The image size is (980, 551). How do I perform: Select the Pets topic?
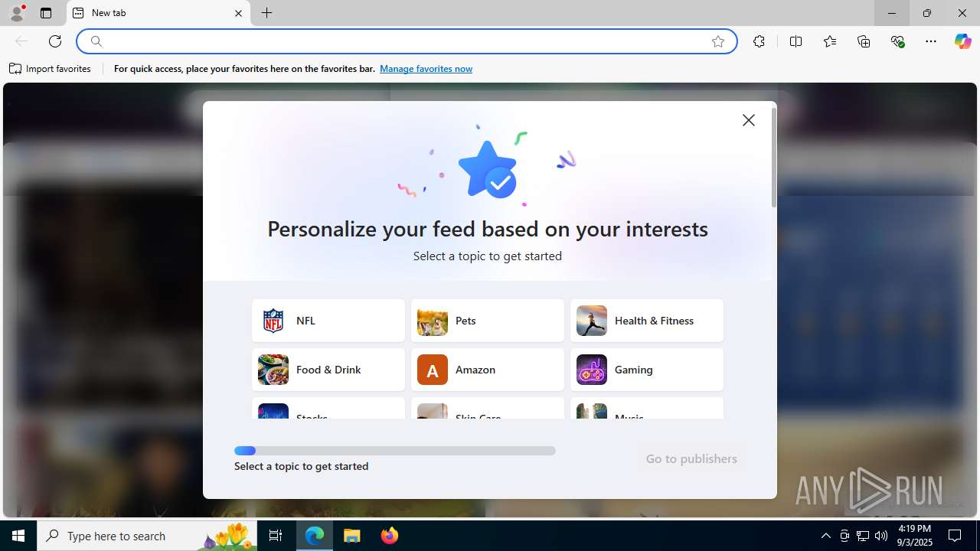coord(488,321)
